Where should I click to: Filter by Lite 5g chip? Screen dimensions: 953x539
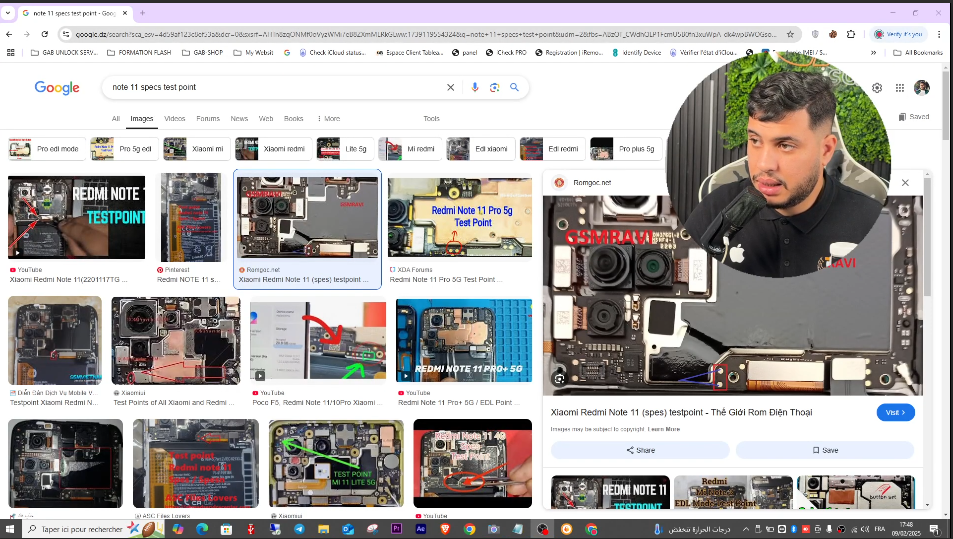pyautogui.click(x=345, y=149)
